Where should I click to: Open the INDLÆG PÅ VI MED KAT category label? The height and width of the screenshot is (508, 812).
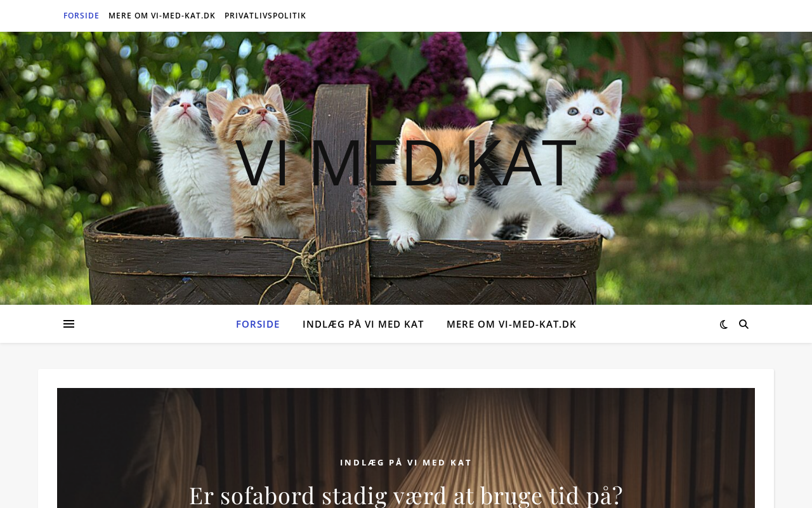(x=406, y=463)
